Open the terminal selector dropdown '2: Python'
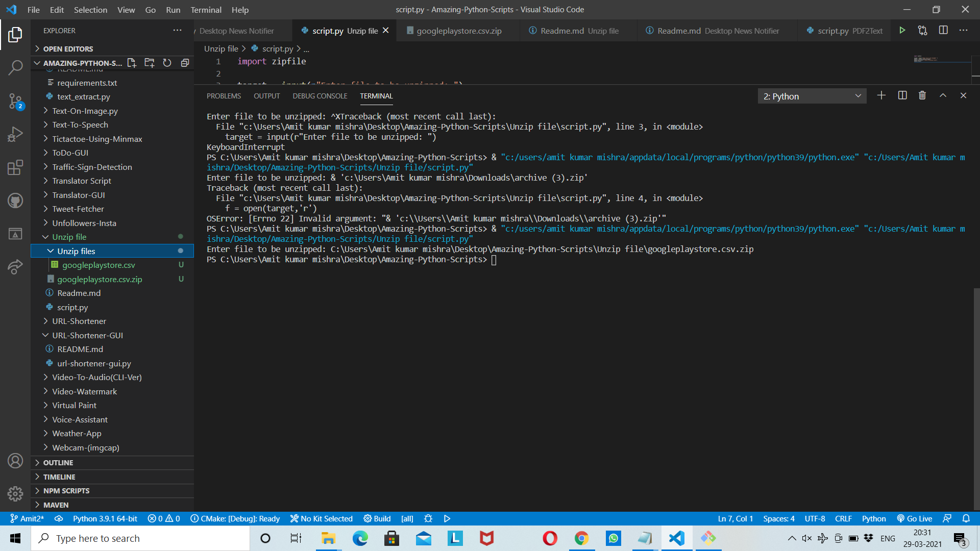Screen dimensions: 980x551 point(812,96)
